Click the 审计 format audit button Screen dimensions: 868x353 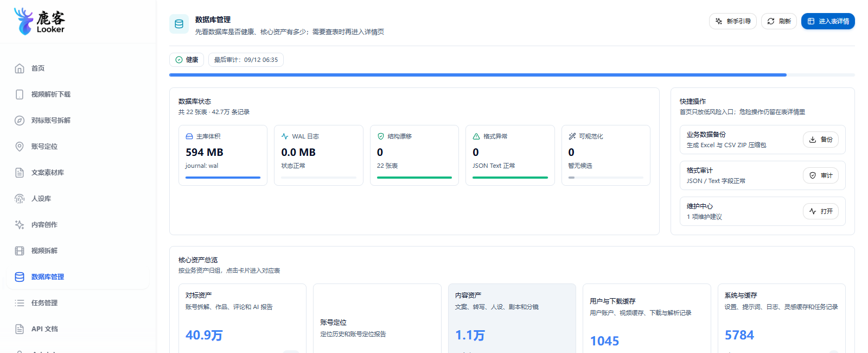point(821,175)
